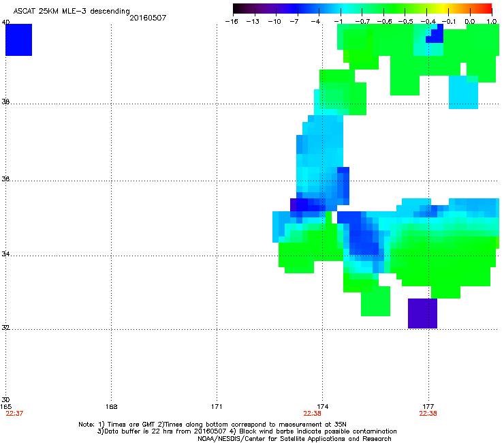Click the longitude 171 axis label

217,407
